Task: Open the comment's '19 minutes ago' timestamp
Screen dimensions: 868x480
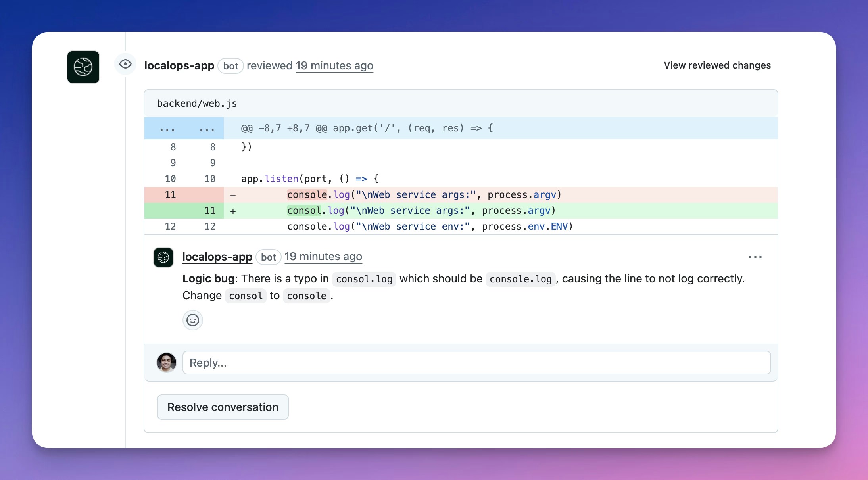Action: [323, 257]
